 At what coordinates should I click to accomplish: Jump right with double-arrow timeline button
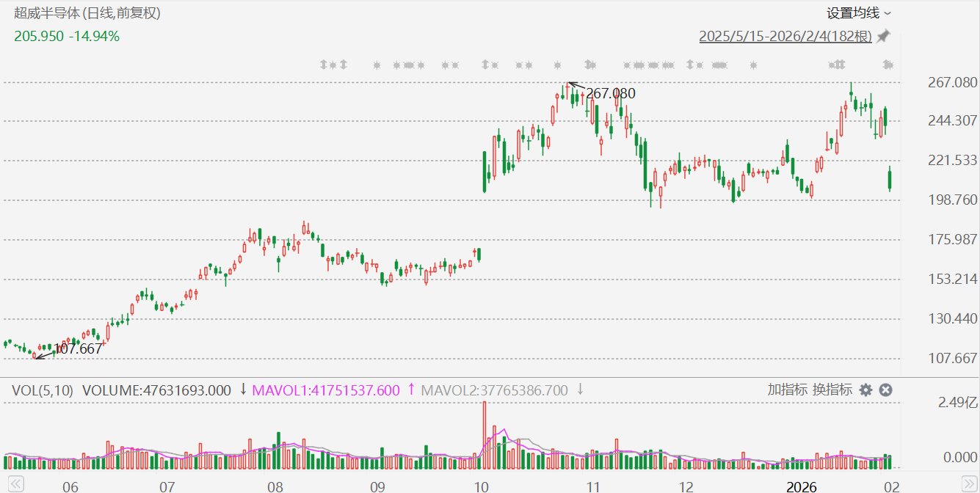click(970, 484)
